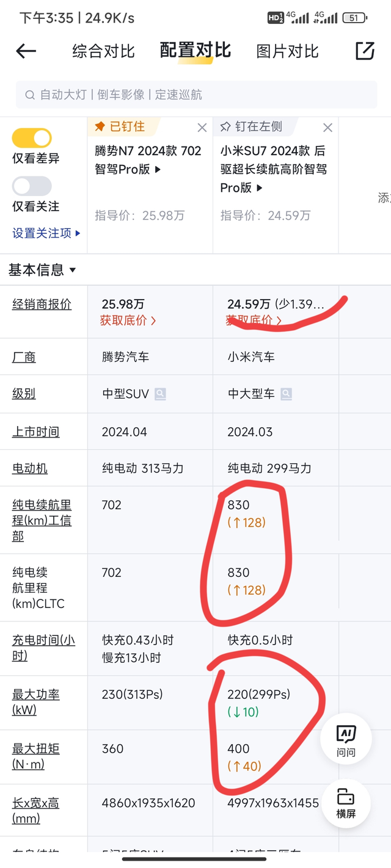This screenshot has width=391, height=868.
Task: Remove 腾势N7 from the comparison
Action: [x=202, y=128]
